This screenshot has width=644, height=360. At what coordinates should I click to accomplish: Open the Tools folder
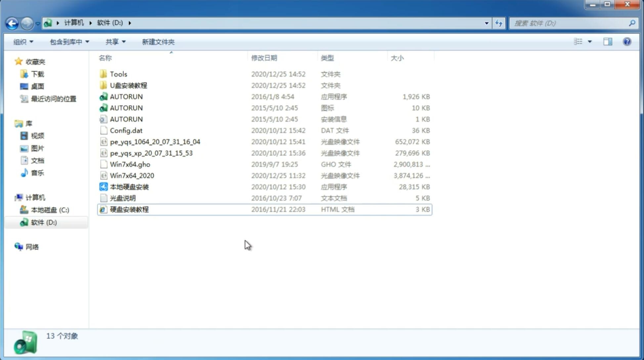[118, 74]
